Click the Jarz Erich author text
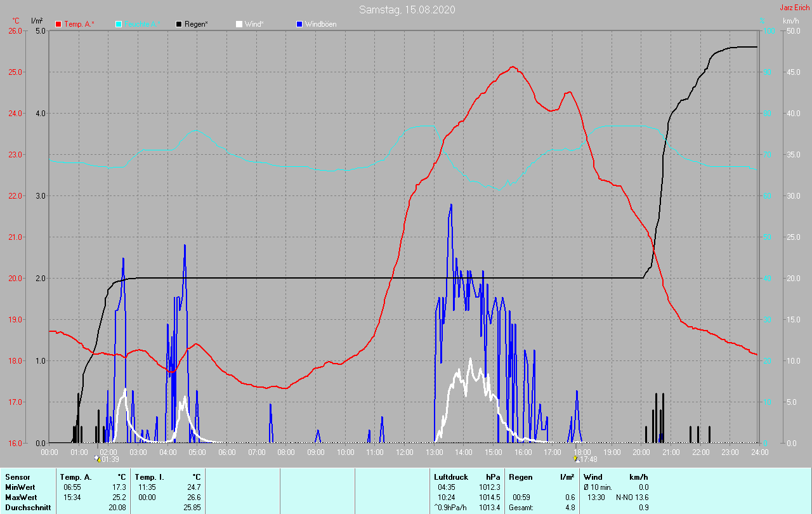Image resolution: width=812 pixels, height=514 pixels. (x=794, y=8)
